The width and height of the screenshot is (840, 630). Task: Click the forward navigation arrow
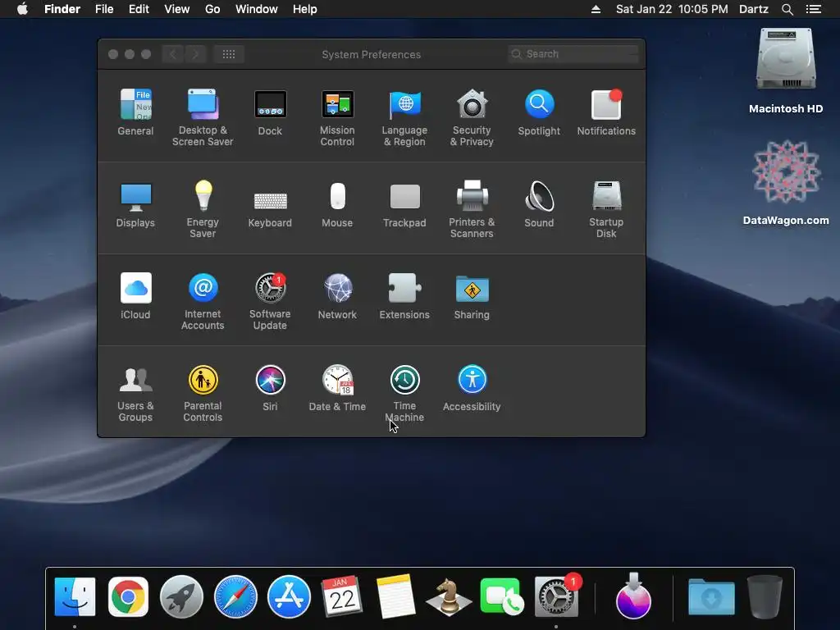(x=195, y=54)
